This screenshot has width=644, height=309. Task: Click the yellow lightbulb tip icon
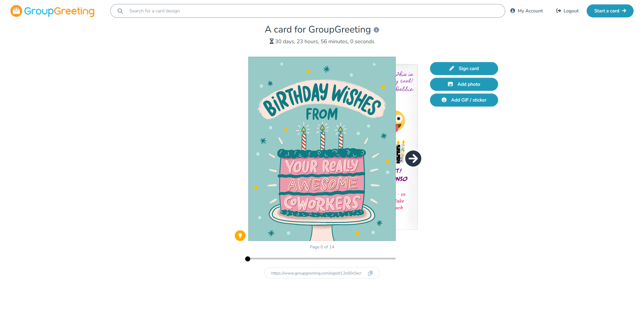240,236
